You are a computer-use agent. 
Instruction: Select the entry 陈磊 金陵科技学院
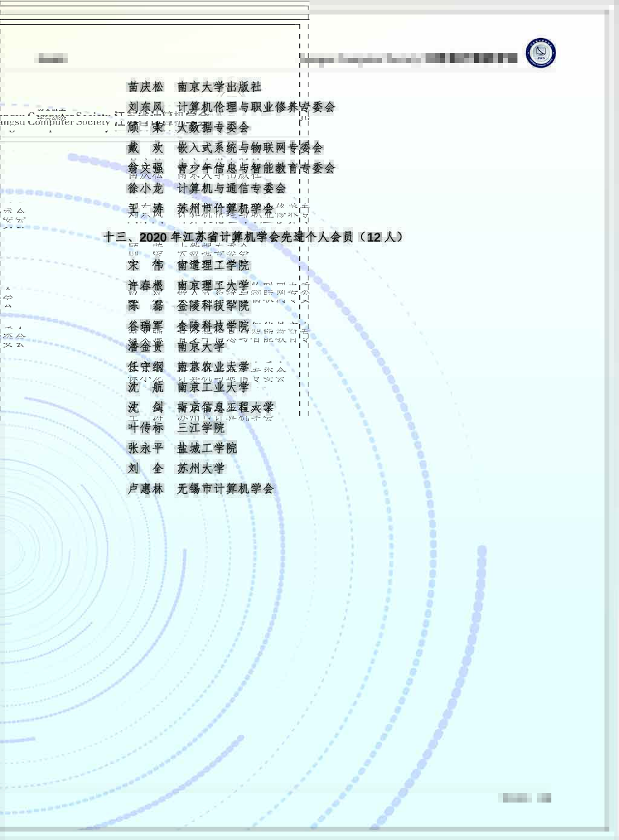pyautogui.click(x=188, y=306)
